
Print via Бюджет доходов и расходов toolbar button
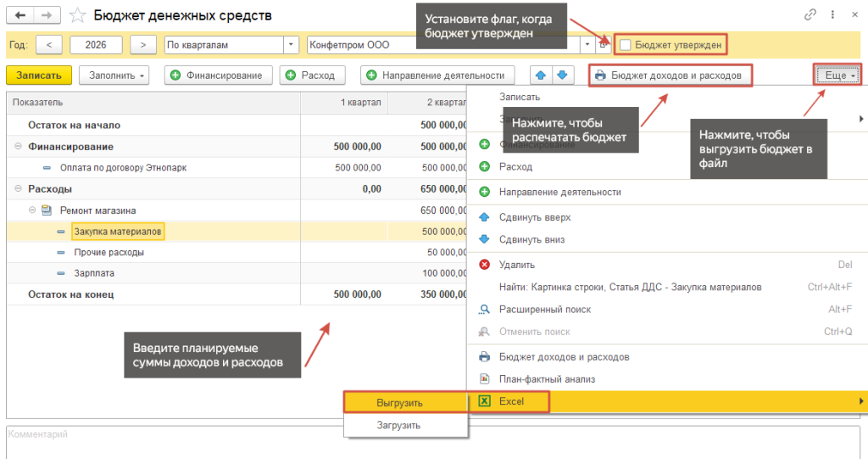[x=670, y=76]
